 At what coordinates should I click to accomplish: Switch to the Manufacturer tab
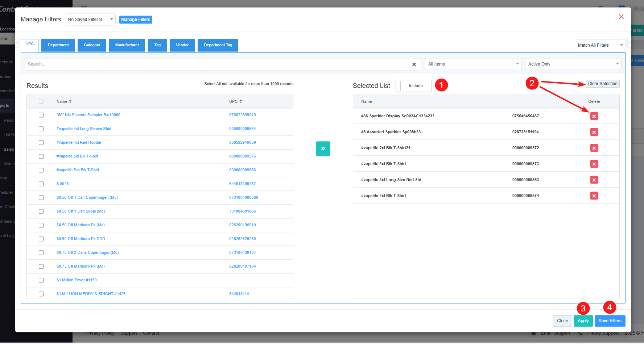[127, 45]
